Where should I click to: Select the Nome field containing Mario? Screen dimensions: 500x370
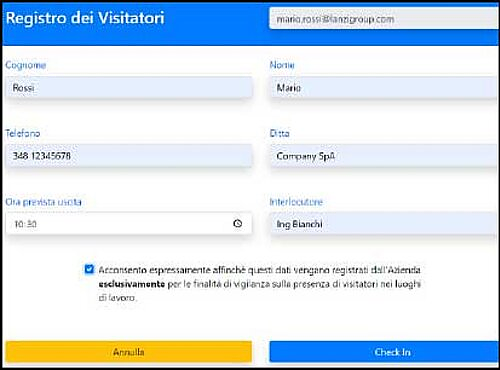[383, 88]
